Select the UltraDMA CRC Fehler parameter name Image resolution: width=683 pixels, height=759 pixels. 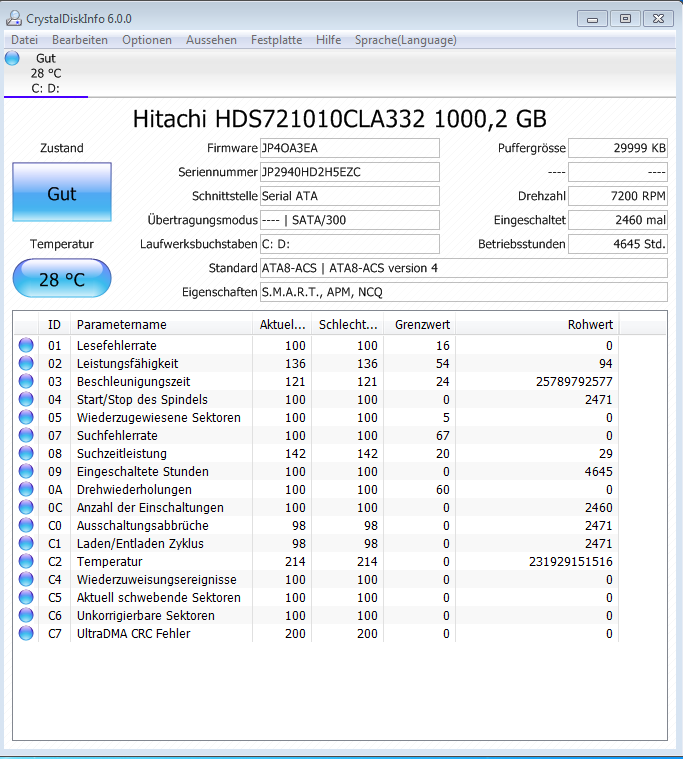134,634
